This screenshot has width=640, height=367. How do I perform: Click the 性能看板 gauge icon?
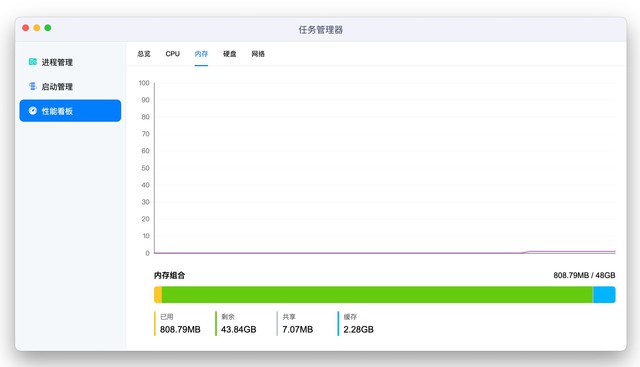pyautogui.click(x=33, y=111)
